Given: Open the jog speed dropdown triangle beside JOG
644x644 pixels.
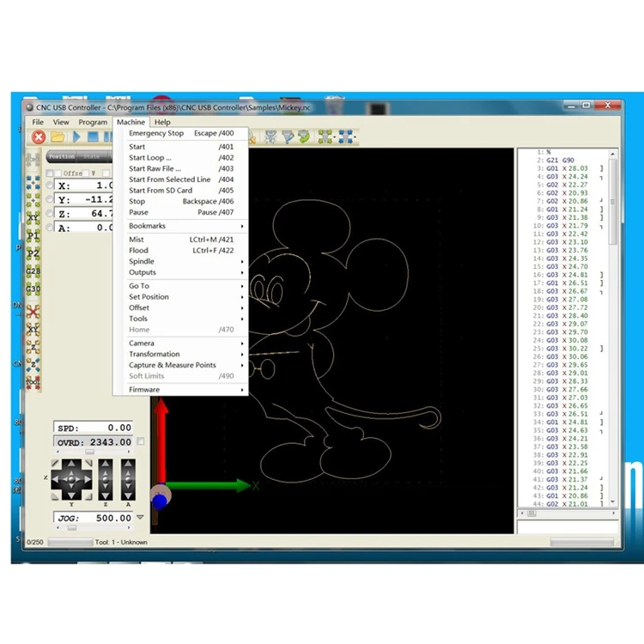Looking at the screenshot, I should point(140,517).
